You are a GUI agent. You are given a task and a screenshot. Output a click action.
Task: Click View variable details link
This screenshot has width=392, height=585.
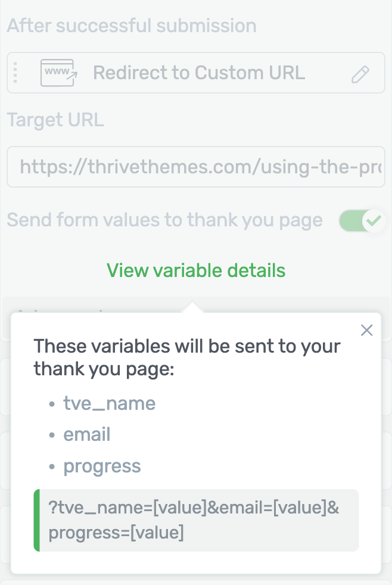coord(196,270)
